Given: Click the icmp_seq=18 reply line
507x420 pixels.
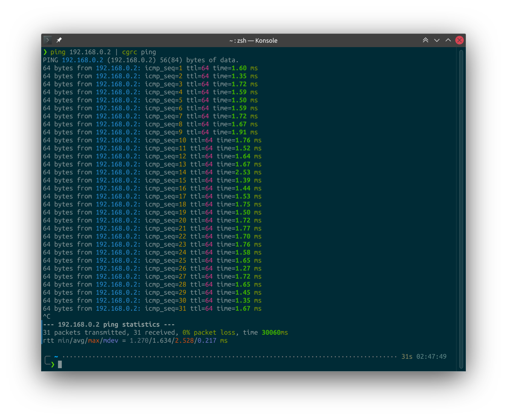Looking at the screenshot, I should point(152,204).
